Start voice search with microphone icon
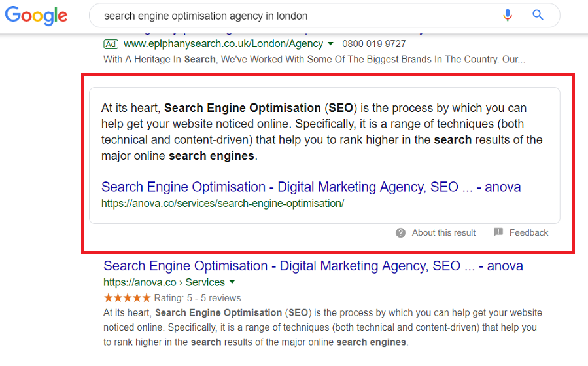 pyautogui.click(x=508, y=15)
